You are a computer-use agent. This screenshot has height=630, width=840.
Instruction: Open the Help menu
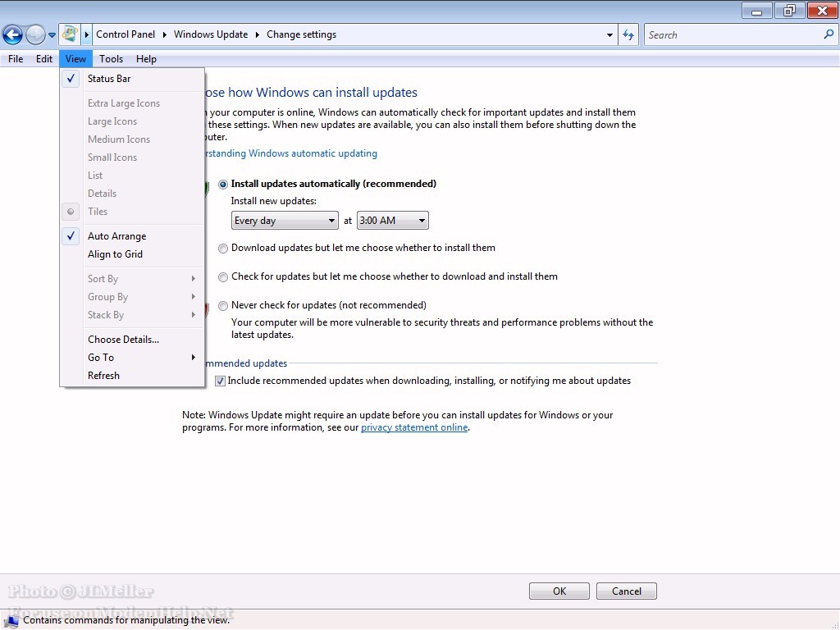coord(146,59)
